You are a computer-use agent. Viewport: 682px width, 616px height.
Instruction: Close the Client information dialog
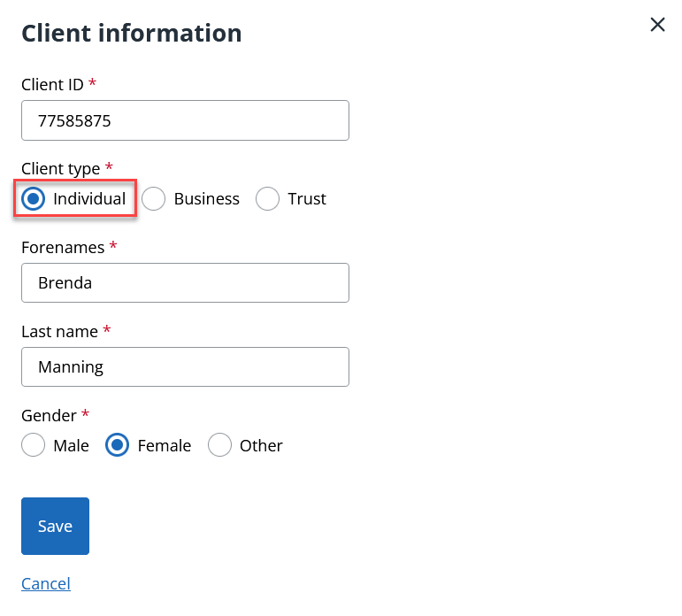pos(657,25)
